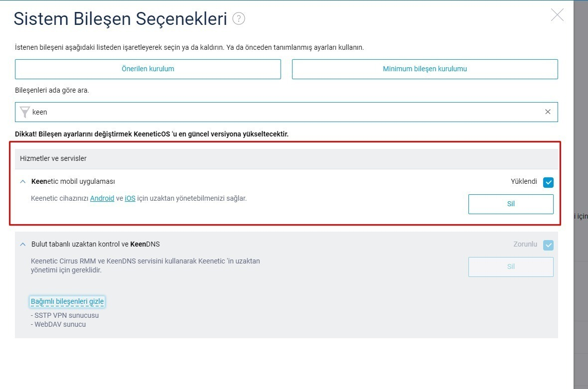This screenshot has width=588, height=389.
Task: Collapse the Keenetic mobil uygulaması entry
Action: point(23,181)
